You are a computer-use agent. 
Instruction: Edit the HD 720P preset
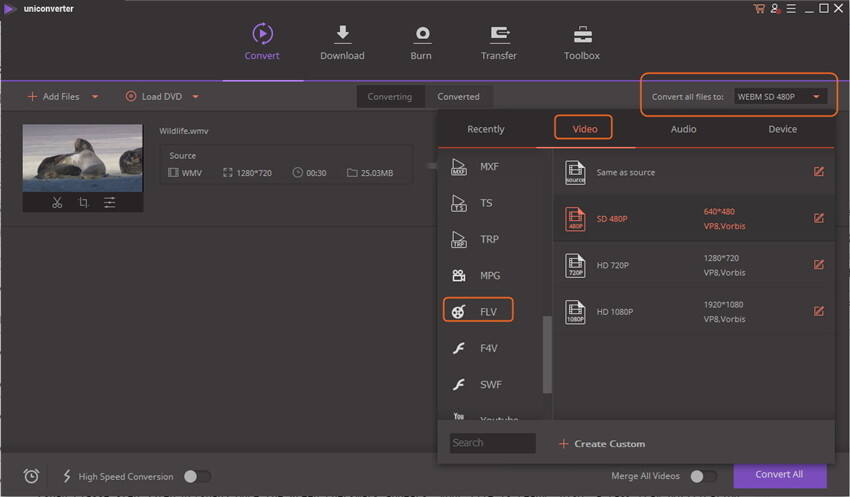point(819,265)
